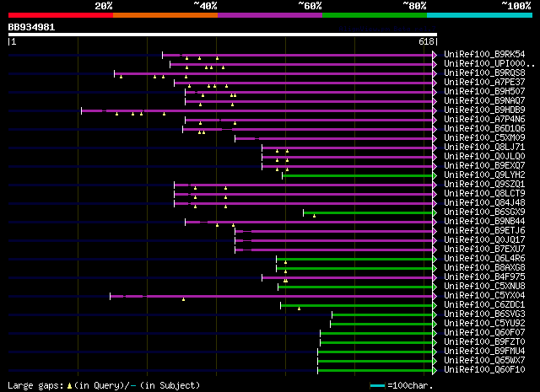The image size is (540, 392).
Task: Click the purple alignment bar for C5YX04
Action: [272, 297]
